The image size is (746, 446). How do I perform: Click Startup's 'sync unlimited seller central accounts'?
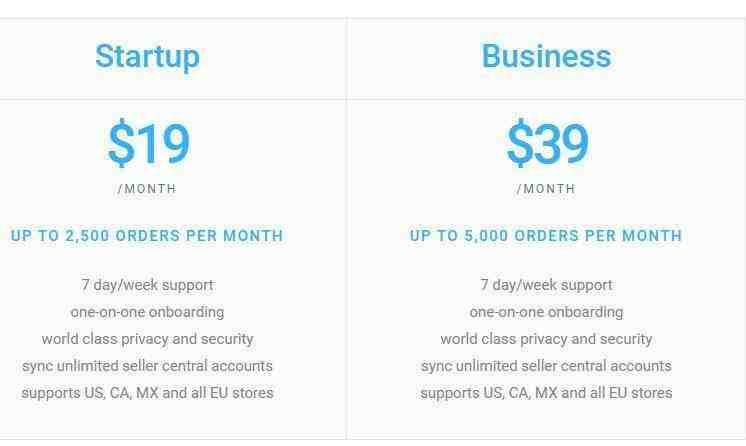coord(147,366)
